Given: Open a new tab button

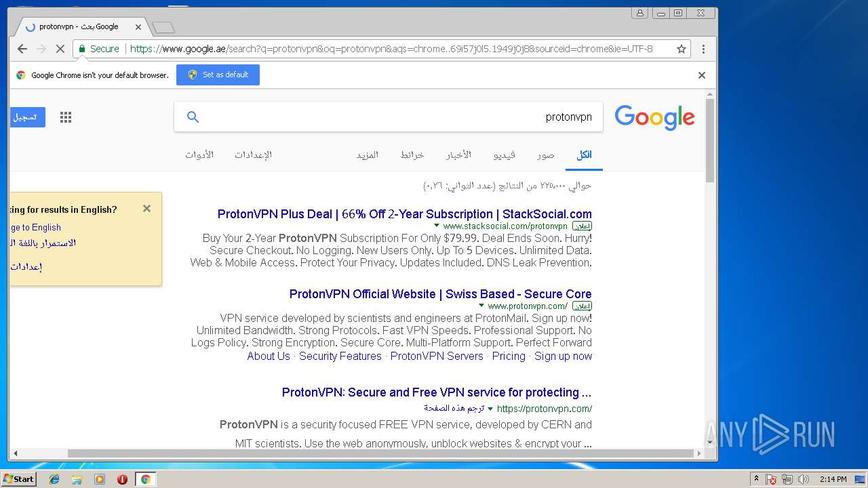Looking at the screenshot, I should tap(163, 28).
